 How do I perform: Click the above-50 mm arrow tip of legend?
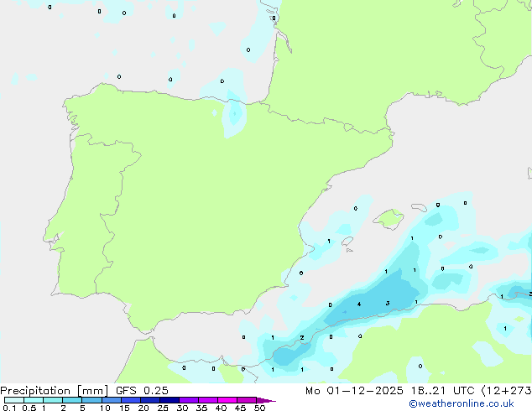point(266,400)
